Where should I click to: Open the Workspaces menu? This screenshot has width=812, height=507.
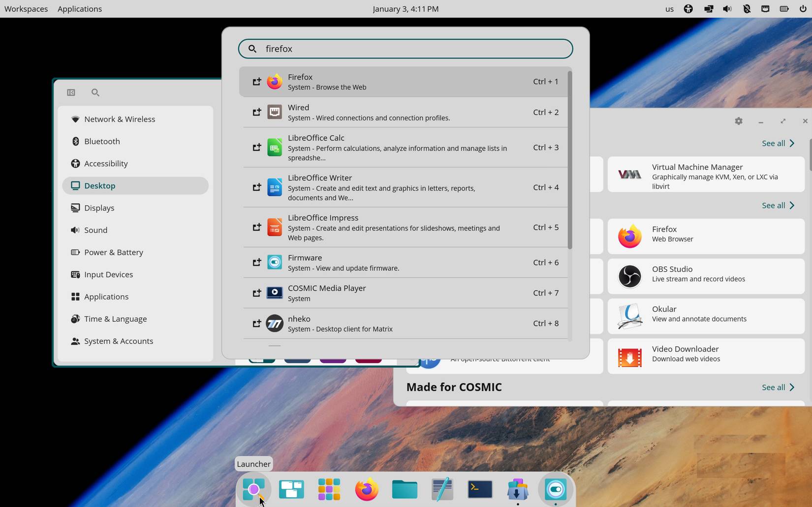pos(26,8)
